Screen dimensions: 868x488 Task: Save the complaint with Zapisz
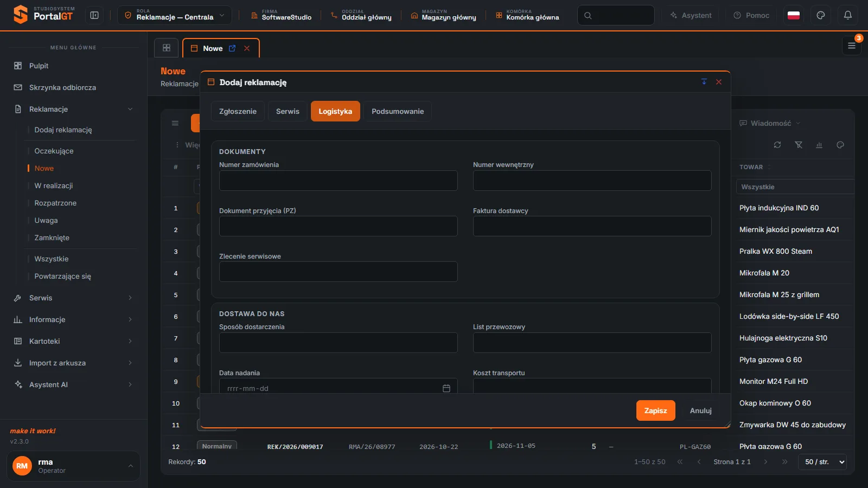(656, 410)
